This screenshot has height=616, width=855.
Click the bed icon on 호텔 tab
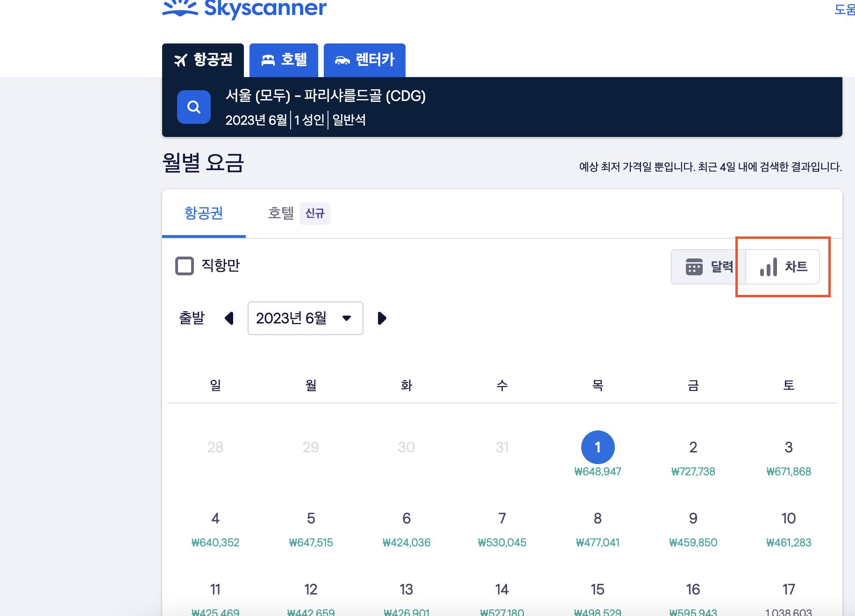coord(269,60)
